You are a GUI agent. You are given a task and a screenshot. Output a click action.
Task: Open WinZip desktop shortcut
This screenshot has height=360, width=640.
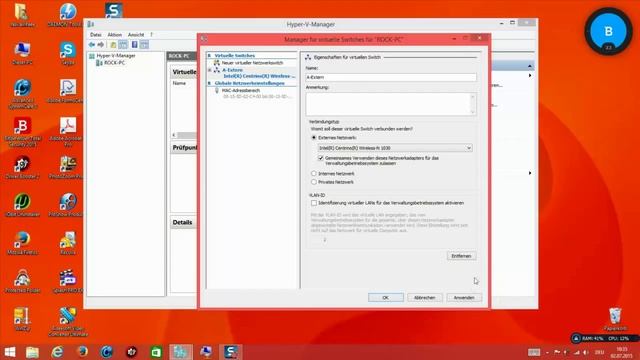[22, 319]
